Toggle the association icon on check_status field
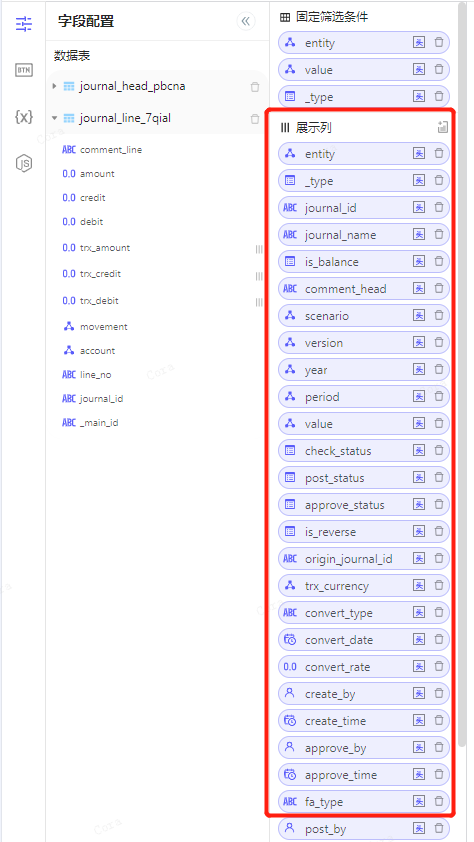 (x=419, y=451)
